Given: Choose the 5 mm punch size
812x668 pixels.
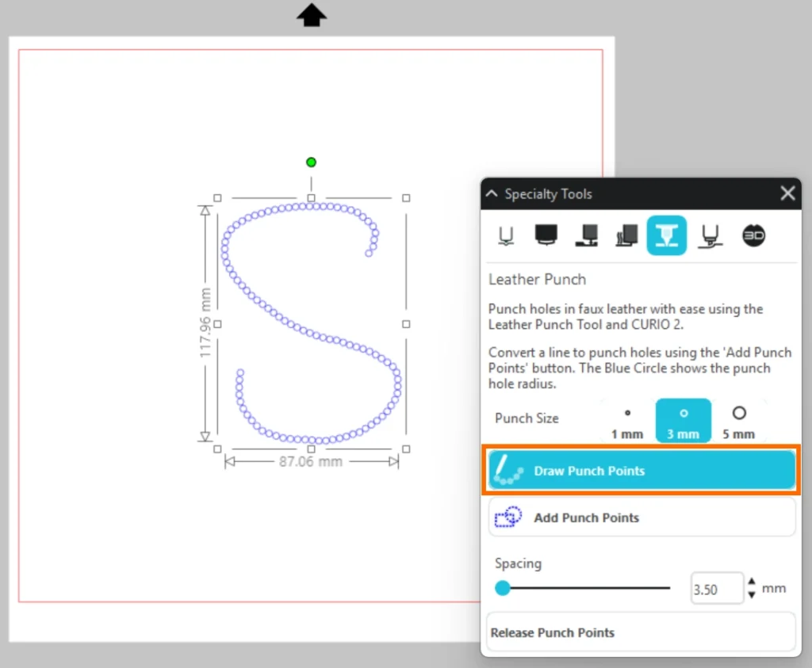Looking at the screenshot, I should [738, 422].
